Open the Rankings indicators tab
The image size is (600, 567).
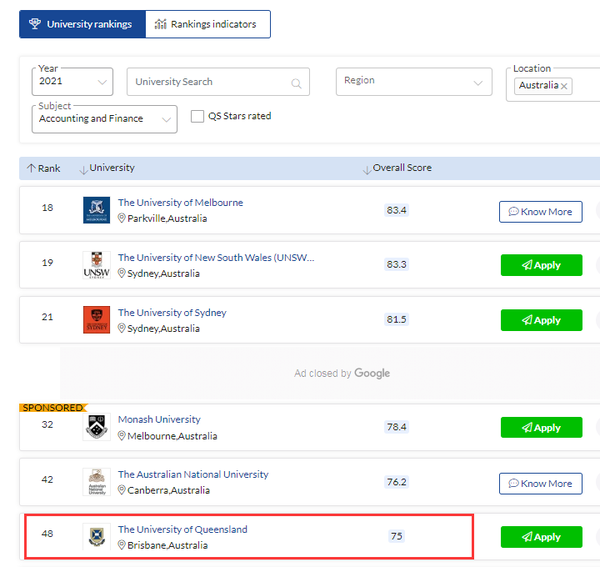[x=208, y=24]
